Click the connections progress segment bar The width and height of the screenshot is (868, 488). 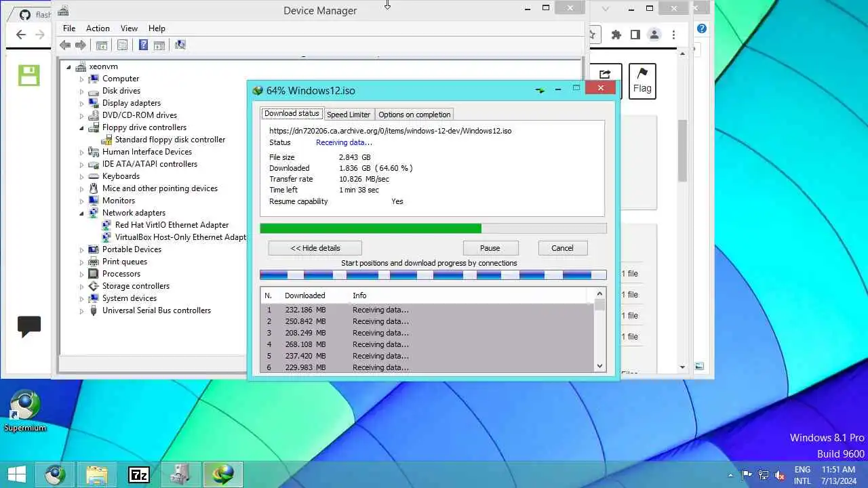tap(433, 274)
